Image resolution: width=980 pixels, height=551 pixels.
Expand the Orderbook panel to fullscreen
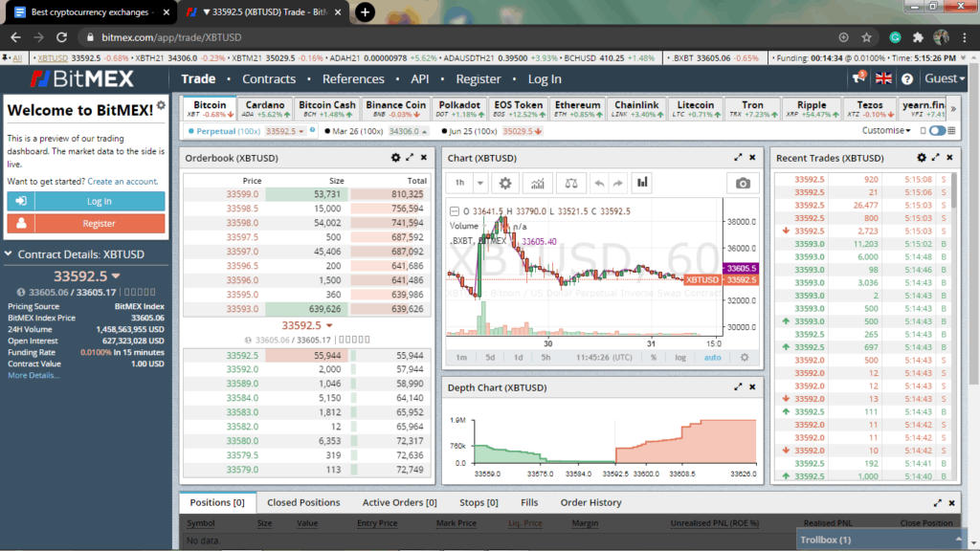[x=410, y=158]
